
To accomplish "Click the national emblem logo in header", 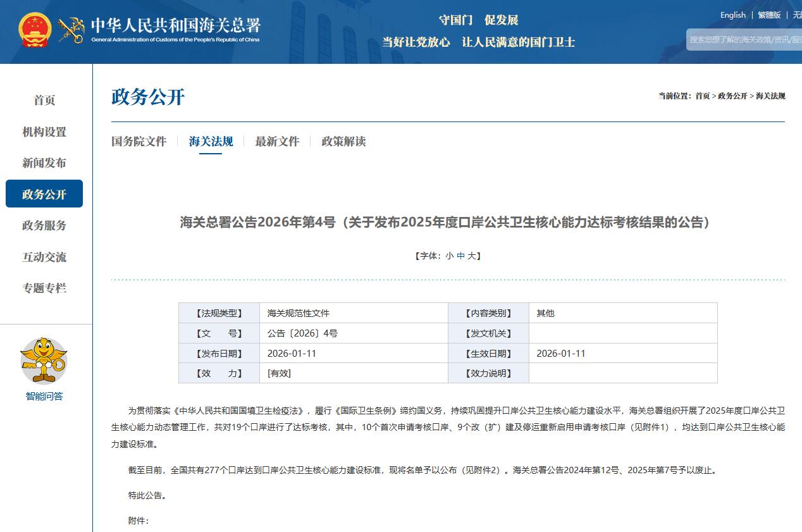I will [x=35, y=30].
